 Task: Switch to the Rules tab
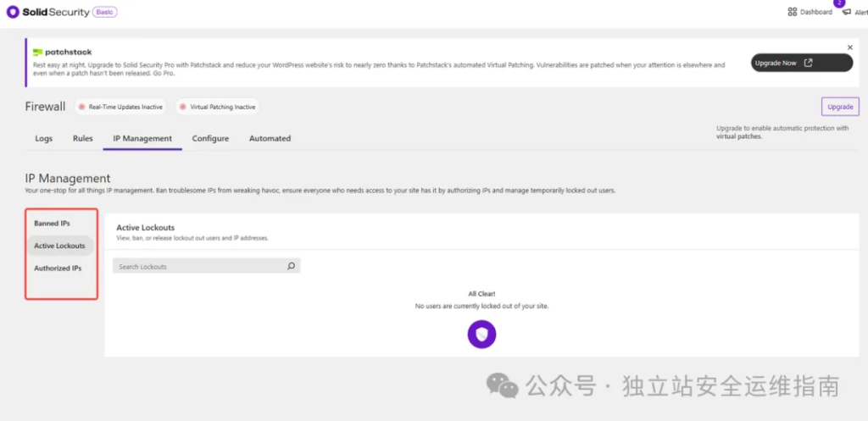click(83, 138)
